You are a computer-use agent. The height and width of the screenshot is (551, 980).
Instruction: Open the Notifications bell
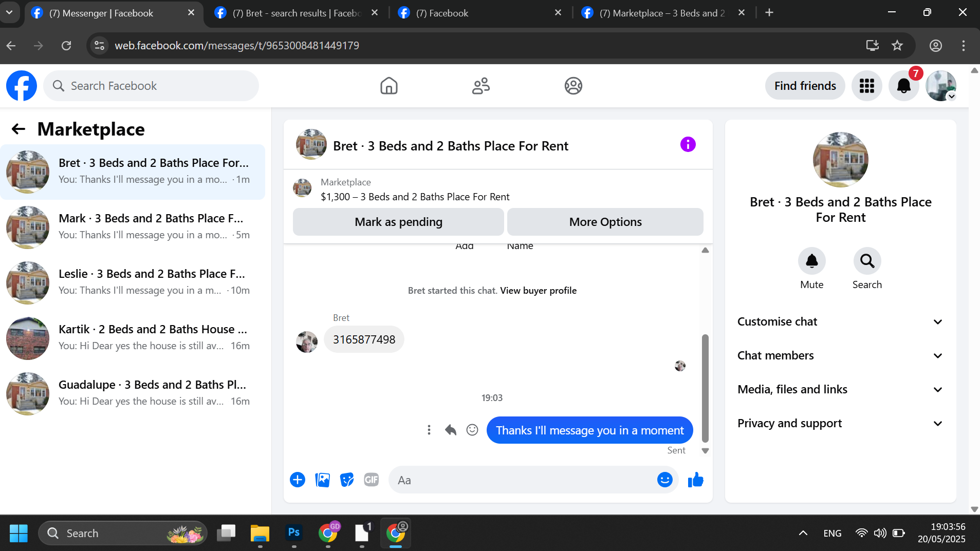point(904,86)
